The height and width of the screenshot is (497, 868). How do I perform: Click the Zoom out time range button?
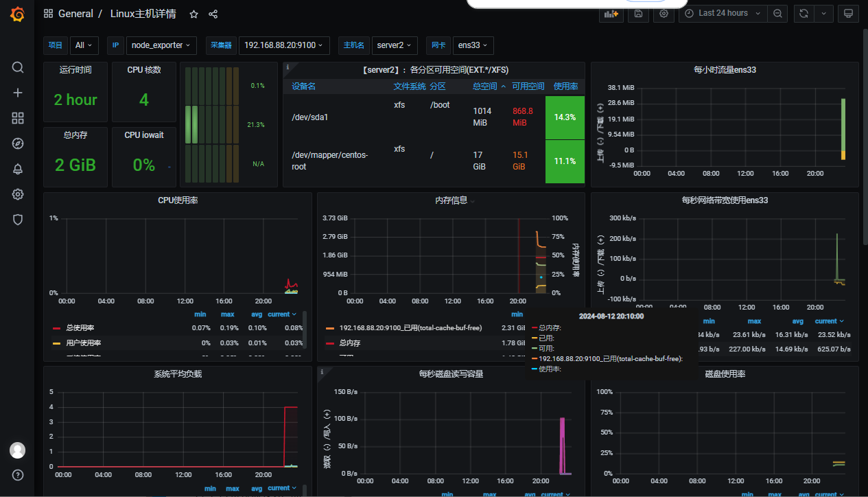tap(777, 13)
